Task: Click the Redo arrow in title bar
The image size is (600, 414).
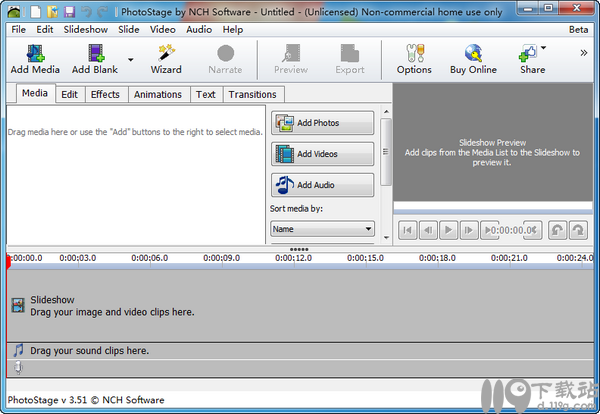Action: pyautogui.click(x=103, y=12)
